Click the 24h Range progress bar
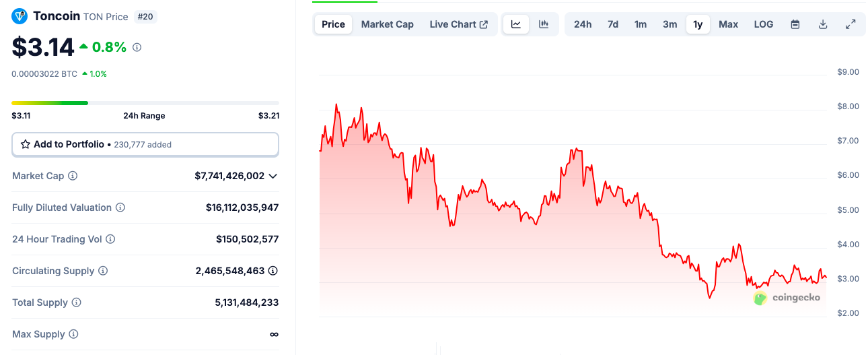 pyautogui.click(x=145, y=103)
